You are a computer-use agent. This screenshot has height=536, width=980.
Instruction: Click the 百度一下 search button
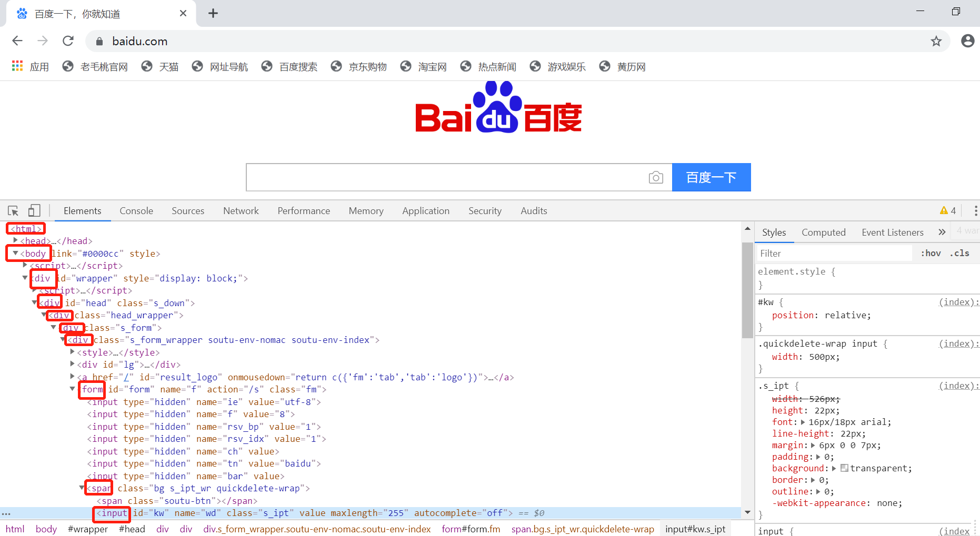[711, 177]
